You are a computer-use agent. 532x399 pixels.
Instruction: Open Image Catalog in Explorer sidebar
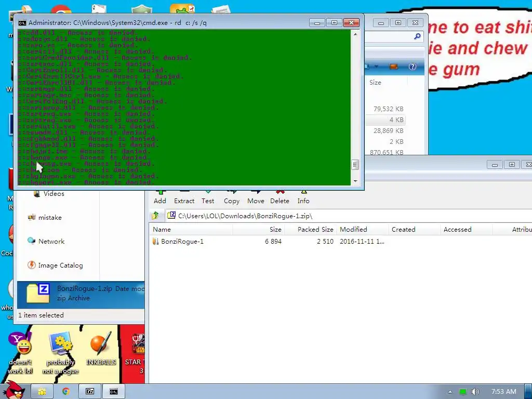tap(55, 265)
